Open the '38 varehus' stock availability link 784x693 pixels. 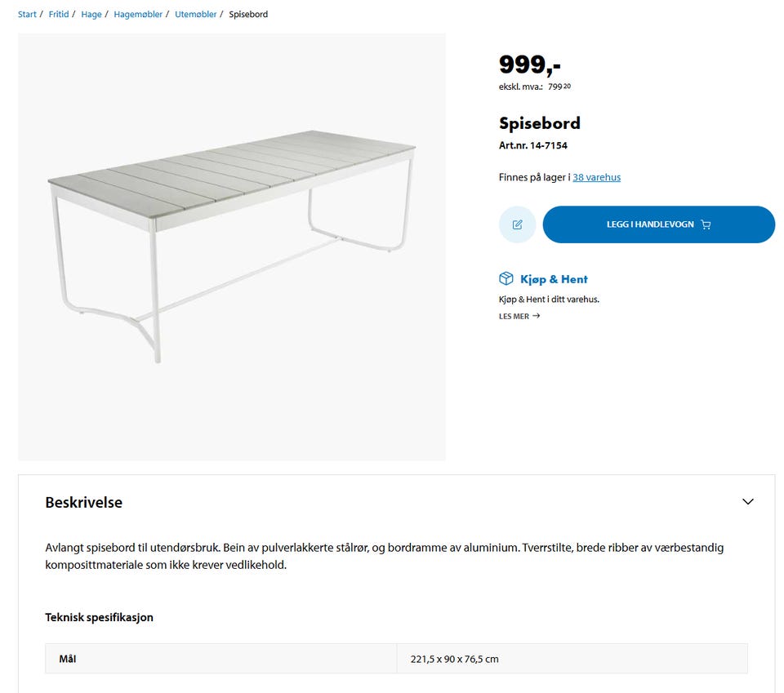click(x=596, y=177)
